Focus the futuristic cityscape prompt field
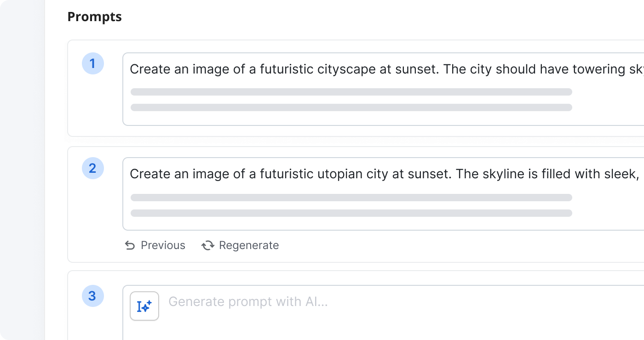 [383, 89]
